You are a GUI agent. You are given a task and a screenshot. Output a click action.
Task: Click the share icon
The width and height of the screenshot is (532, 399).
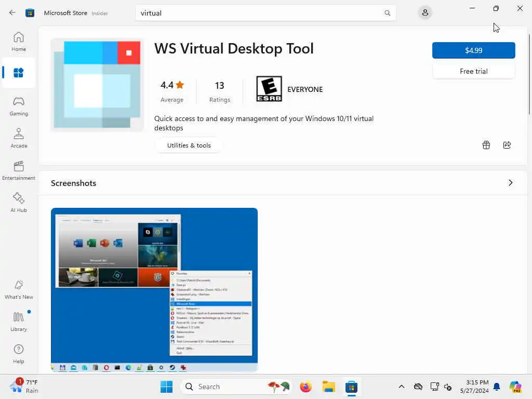pyautogui.click(x=507, y=145)
